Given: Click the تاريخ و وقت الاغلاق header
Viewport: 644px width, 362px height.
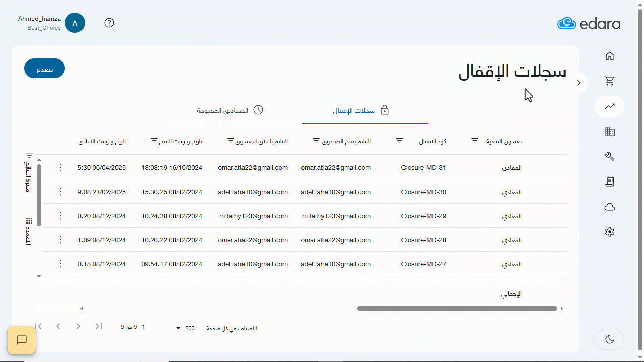Looking at the screenshot, I should tap(102, 142).
